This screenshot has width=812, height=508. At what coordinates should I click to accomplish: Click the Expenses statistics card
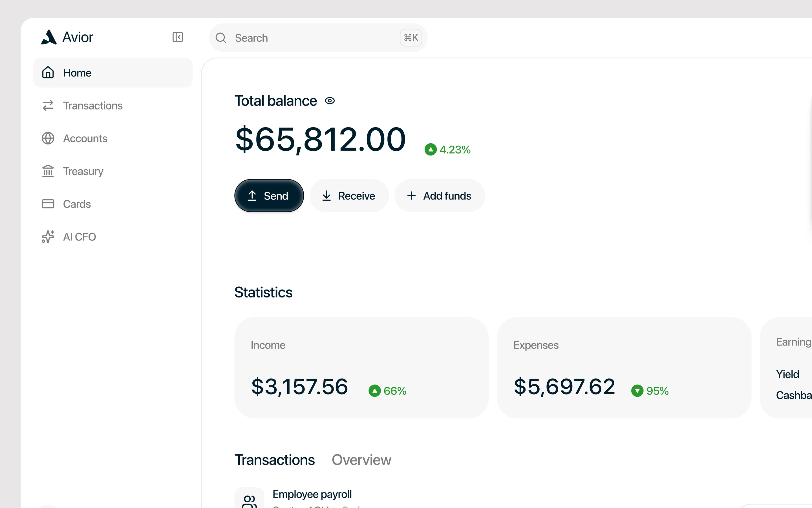tap(624, 367)
